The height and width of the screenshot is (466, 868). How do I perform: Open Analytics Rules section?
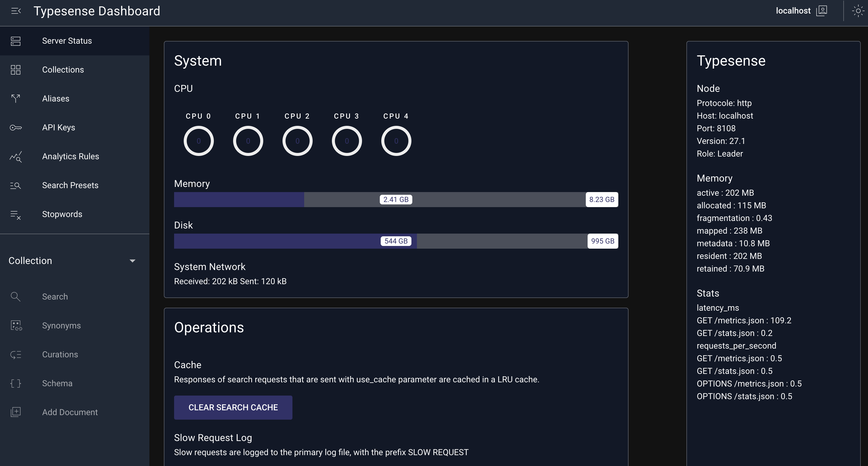click(x=74, y=157)
